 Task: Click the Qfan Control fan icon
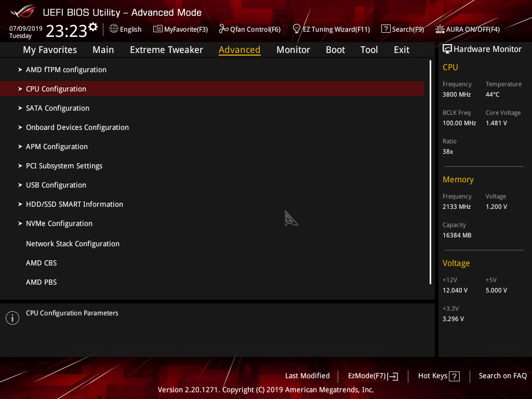pyautogui.click(x=223, y=29)
